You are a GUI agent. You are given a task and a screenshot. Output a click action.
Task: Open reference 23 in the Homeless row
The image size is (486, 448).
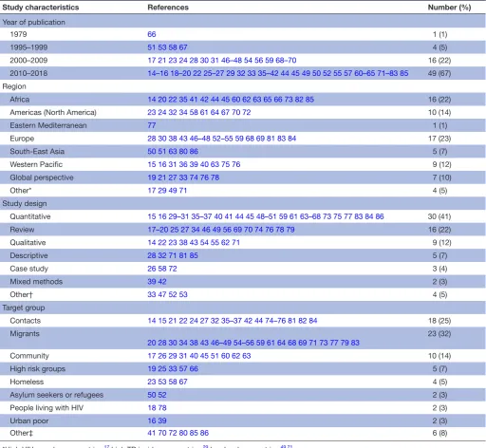click(x=152, y=382)
